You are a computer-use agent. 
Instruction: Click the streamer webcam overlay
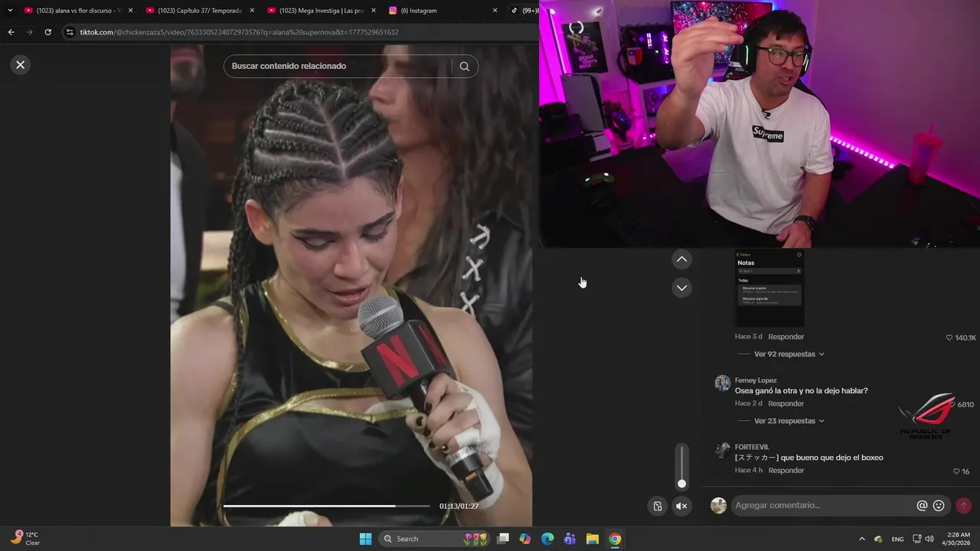click(x=759, y=124)
